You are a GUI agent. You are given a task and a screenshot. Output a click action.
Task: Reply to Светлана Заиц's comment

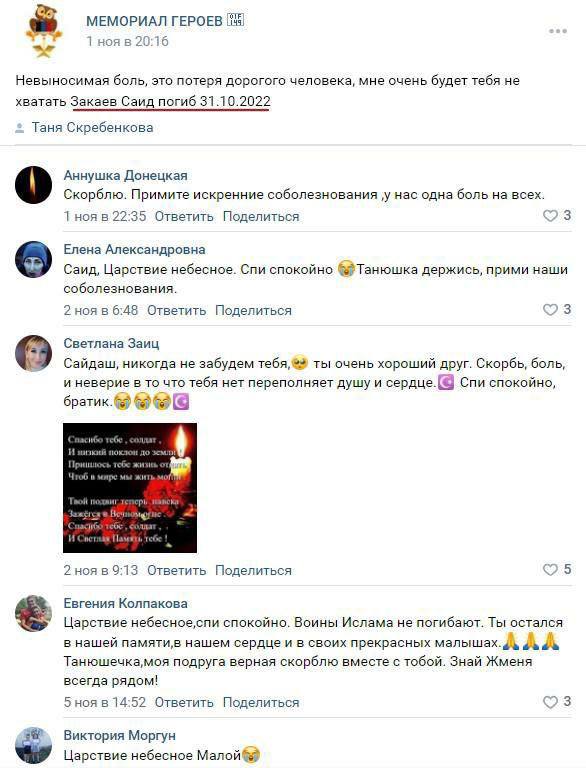tap(176, 571)
